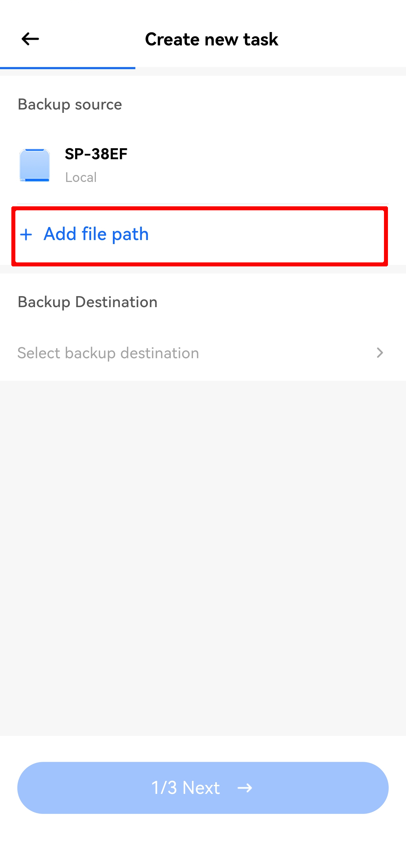Open the Select backup destination picker

(108, 353)
